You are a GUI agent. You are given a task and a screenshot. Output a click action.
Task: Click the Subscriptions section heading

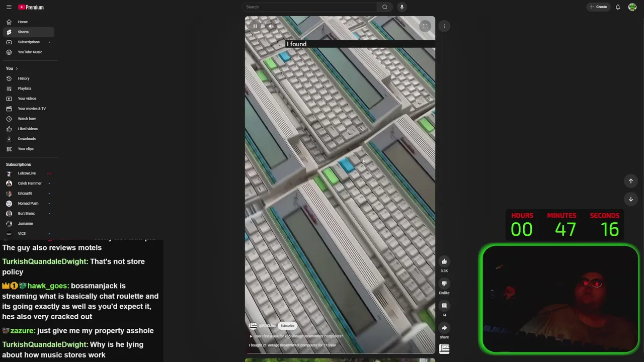(x=18, y=164)
